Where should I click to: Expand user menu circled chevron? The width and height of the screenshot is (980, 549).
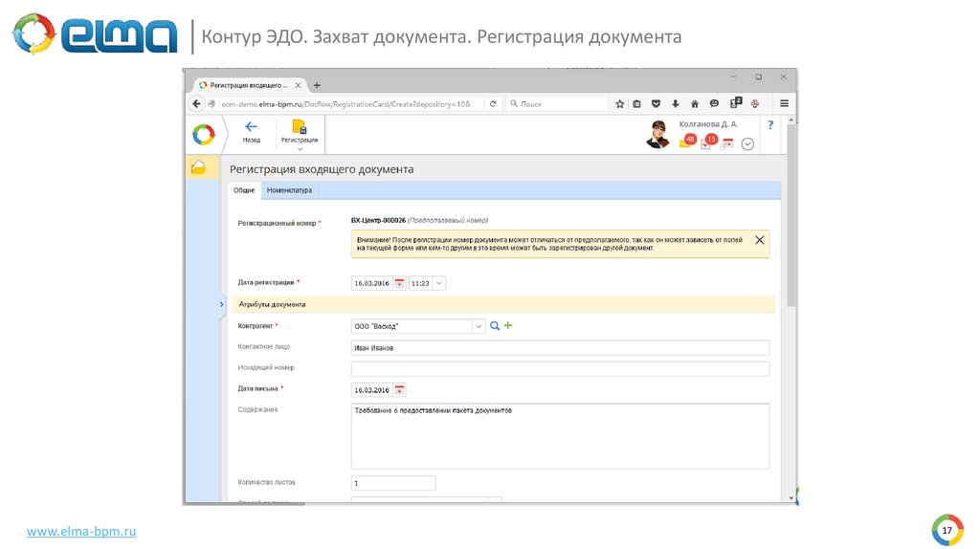click(748, 143)
